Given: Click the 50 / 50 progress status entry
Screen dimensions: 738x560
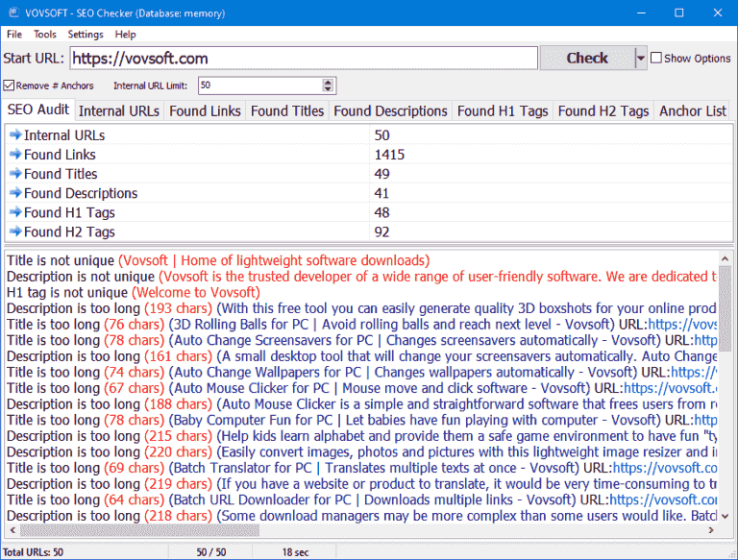Looking at the screenshot, I should 211,552.
